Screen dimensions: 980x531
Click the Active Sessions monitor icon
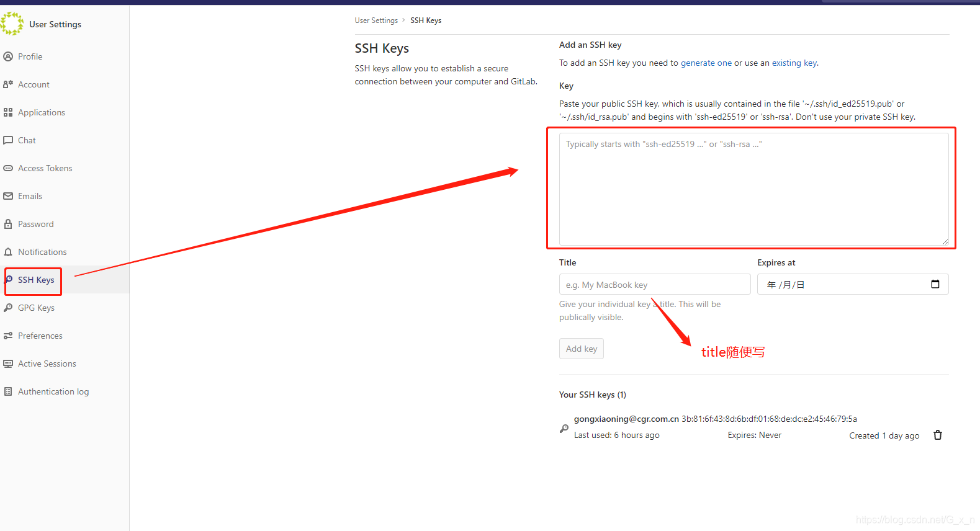(x=8, y=364)
